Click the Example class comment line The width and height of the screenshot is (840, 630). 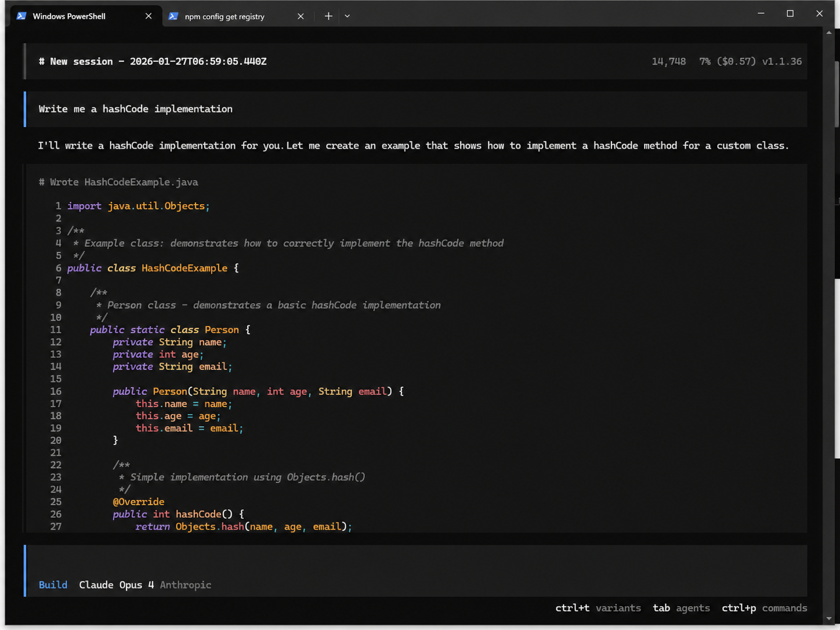click(x=288, y=243)
